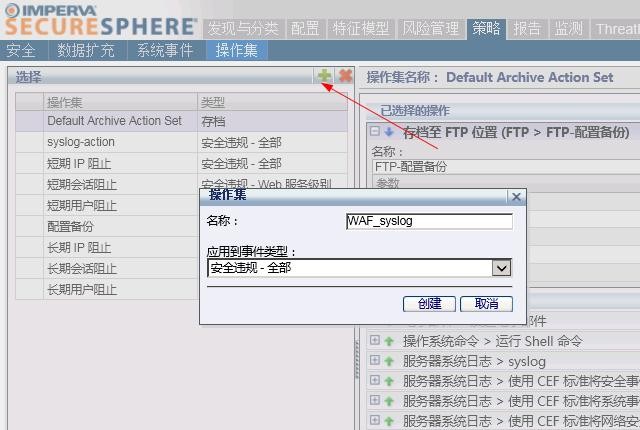The image size is (640, 430).
Task: Select the 长期用户阻止 row
Action: point(107,289)
